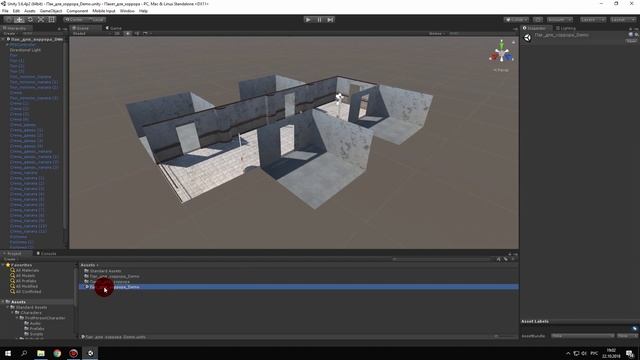Select Directional Light in Hierarchy
Image resolution: width=640 pixels, height=360 pixels.
[x=25, y=50]
